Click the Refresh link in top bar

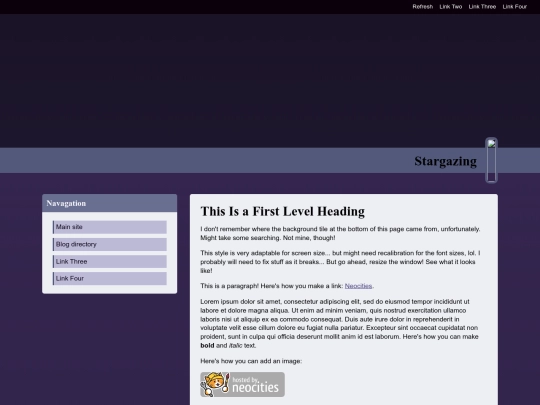click(423, 7)
